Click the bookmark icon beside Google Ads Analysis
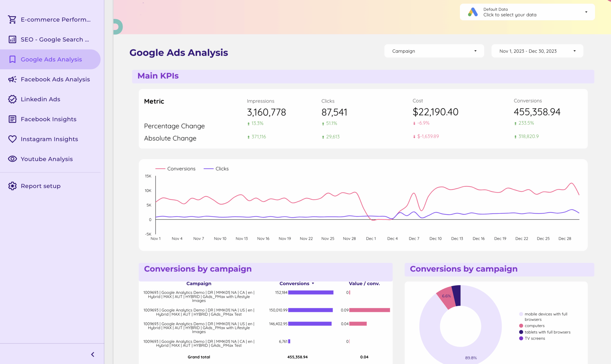The height and width of the screenshot is (364, 611). (12, 59)
